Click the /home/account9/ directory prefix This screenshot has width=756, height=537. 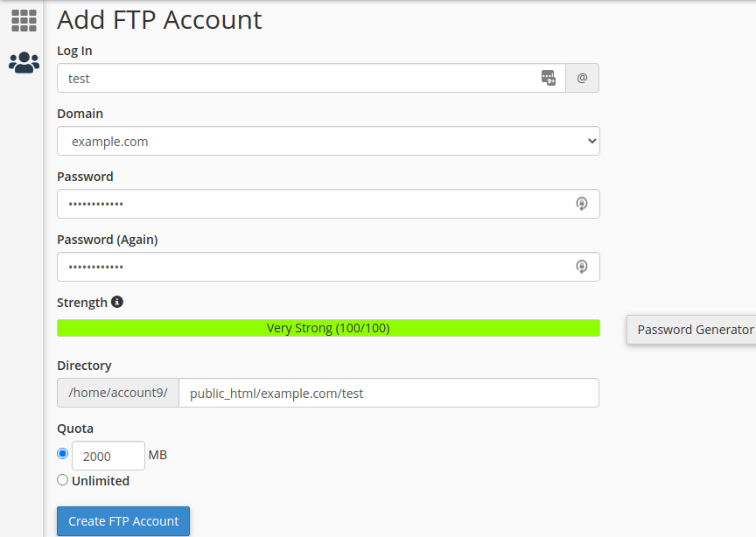[x=118, y=393]
